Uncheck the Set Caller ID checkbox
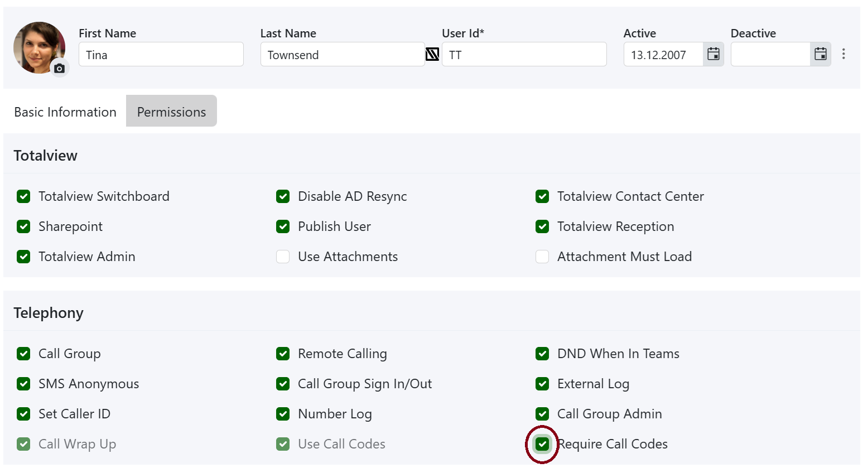Viewport: 868px width, 468px height. click(x=23, y=414)
